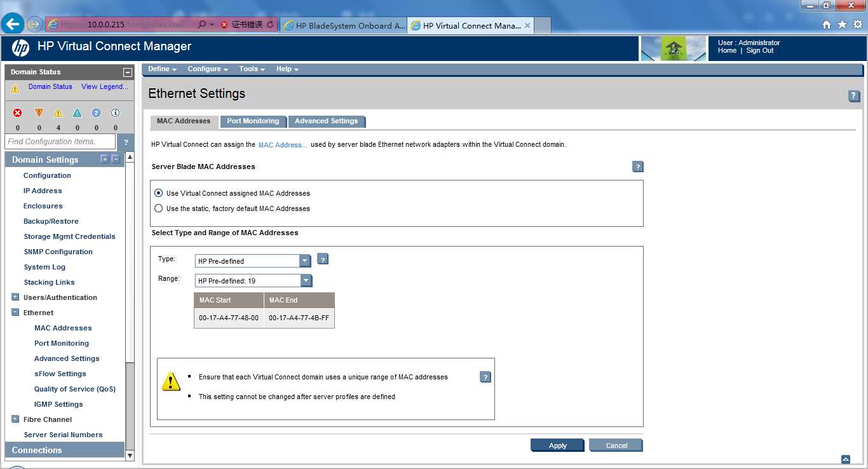Select the MAC Addresses tab
868x469 pixels.
[x=184, y=121]
